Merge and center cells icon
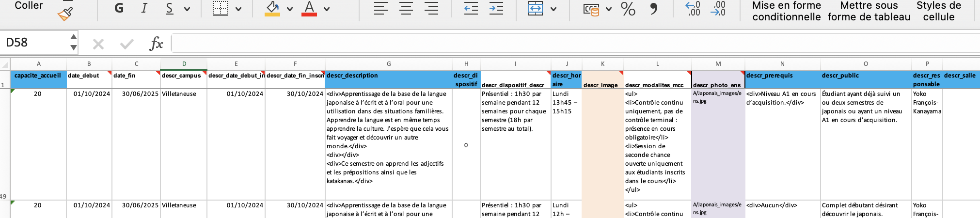This screenshot has height=218, width=980. tap(536, 8)
